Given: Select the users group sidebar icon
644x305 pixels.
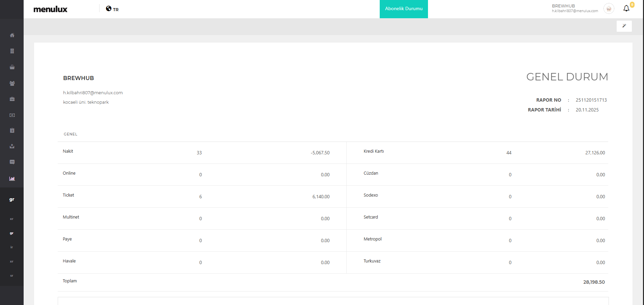Looking at the screenshot, I should click(12, 83).
